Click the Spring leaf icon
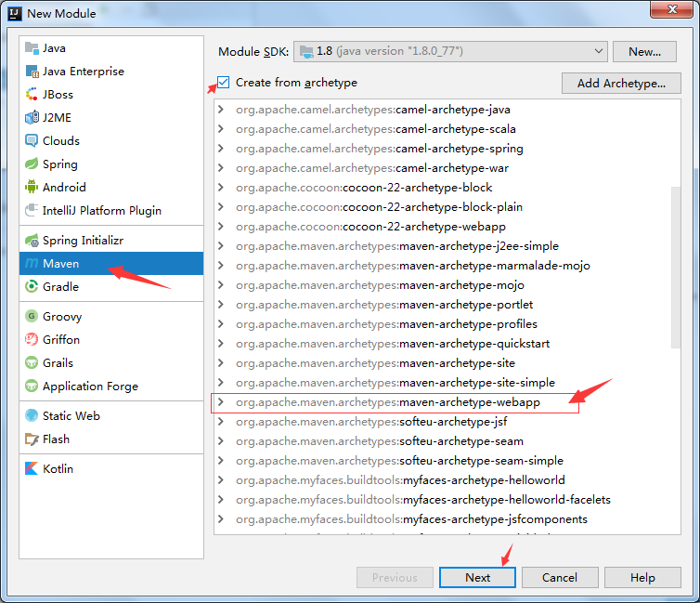 pyautogui.click(x=32, y=164)
